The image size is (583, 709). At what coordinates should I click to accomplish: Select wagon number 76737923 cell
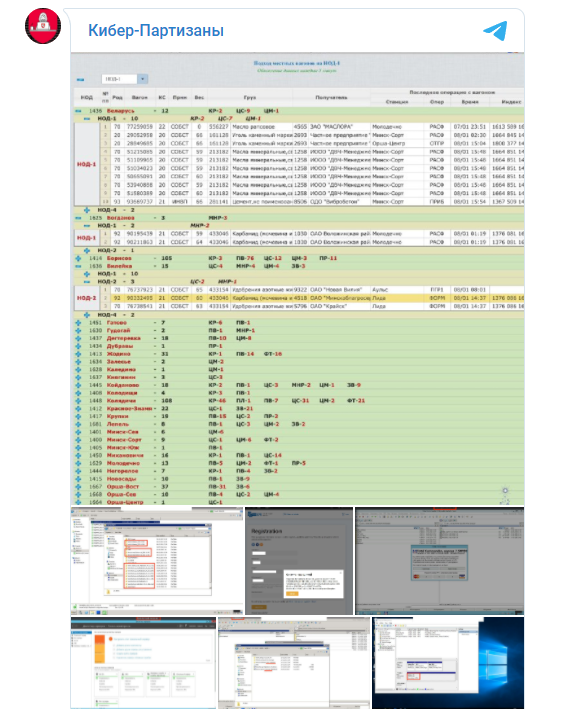(x=139, y=290)
